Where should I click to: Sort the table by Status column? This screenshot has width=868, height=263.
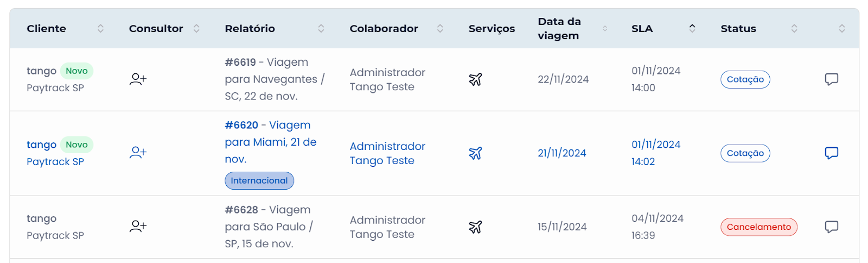pyautogui.click(x=794, y=28)
